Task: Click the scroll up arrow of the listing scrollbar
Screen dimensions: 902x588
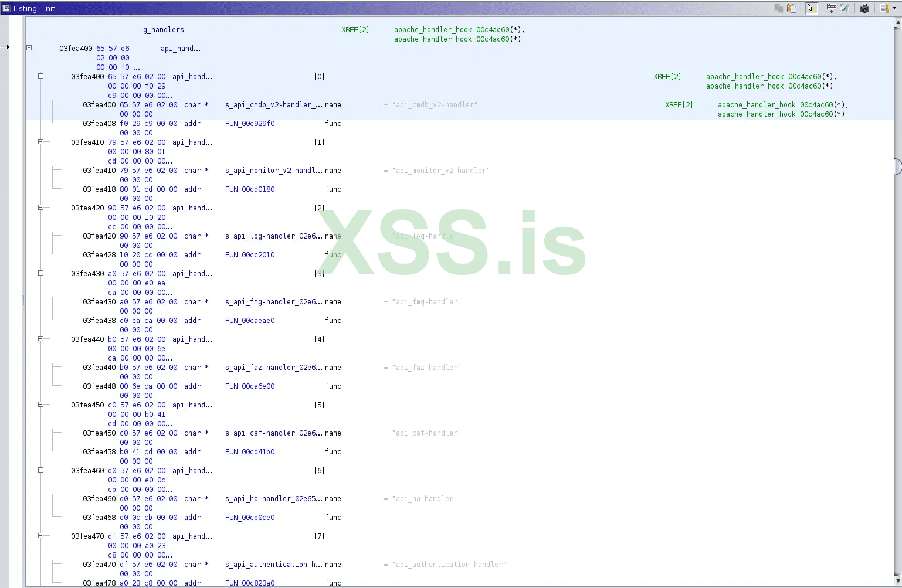Action: point(897,22)
